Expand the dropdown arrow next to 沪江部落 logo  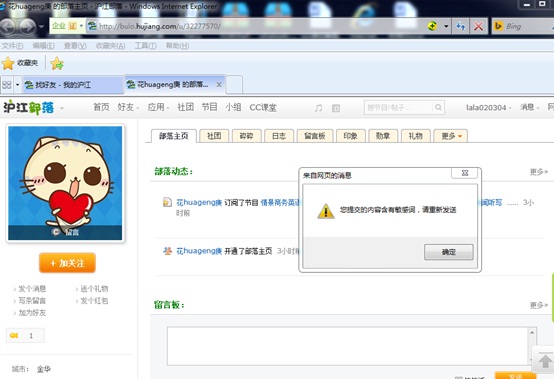coord(62,108)
